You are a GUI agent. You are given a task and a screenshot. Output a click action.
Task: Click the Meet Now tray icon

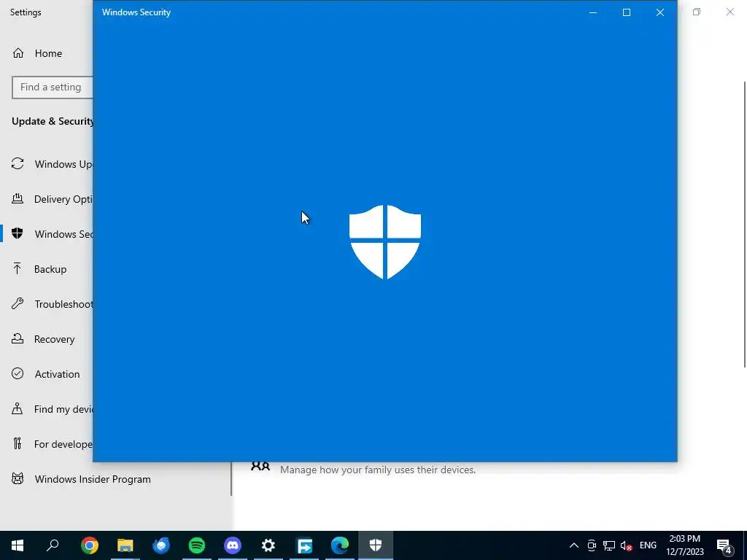(x=592, y=545)
